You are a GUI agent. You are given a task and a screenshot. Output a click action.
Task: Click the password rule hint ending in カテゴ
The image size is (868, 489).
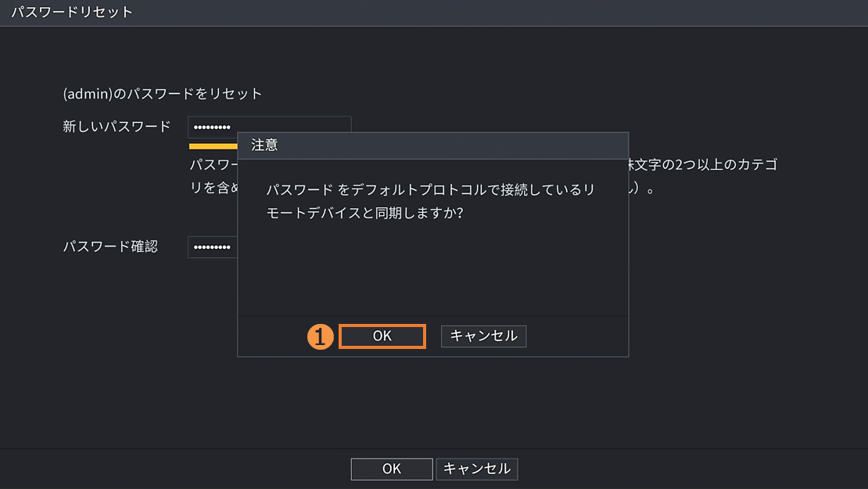click(x=702, y=166)
